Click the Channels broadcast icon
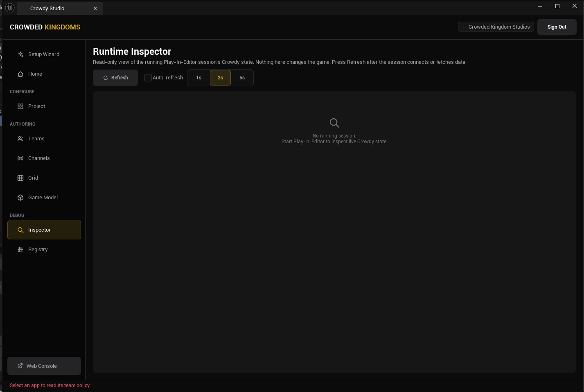The image size is (584, 392). (20, 158)
